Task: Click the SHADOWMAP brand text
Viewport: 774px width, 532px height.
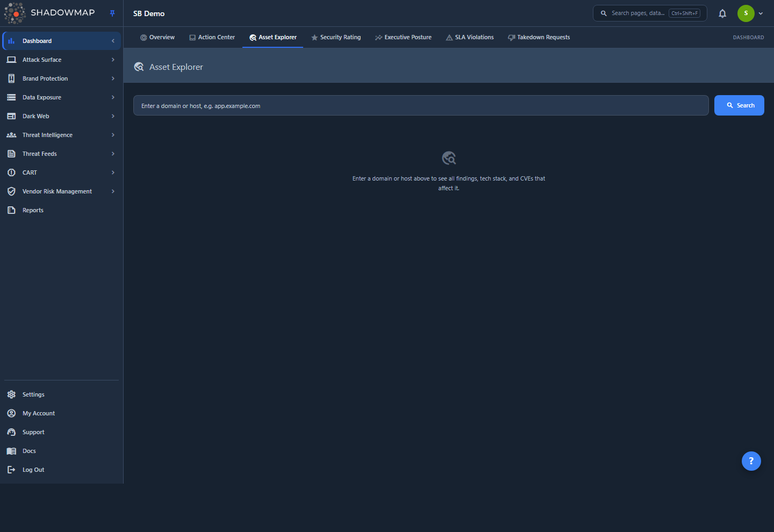Action: click(63, 13)
